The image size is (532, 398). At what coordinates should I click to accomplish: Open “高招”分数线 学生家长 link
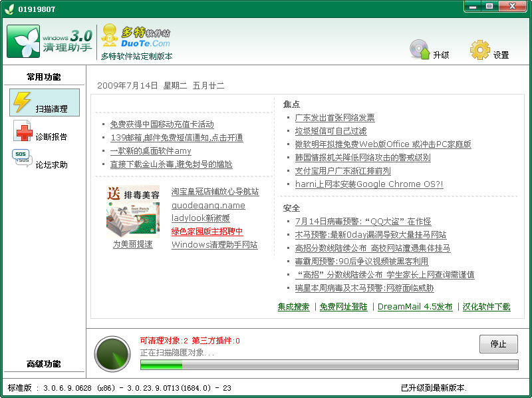pyautogui.click(x=385, y=275)
